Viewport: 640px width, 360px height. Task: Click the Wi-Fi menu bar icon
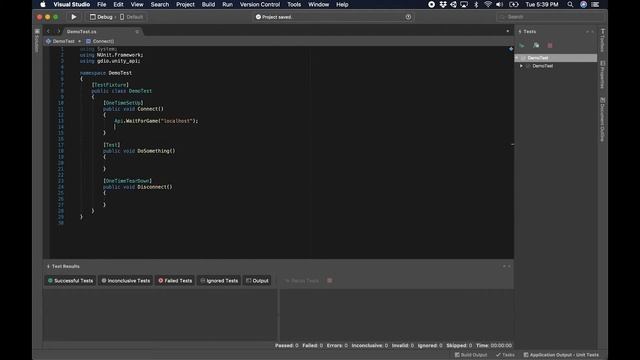point(488,4)
